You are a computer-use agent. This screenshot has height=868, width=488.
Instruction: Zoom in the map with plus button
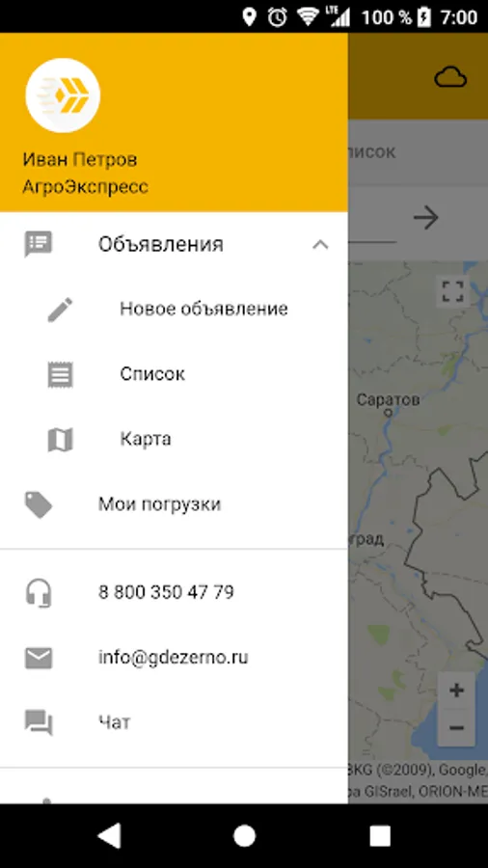456,691
